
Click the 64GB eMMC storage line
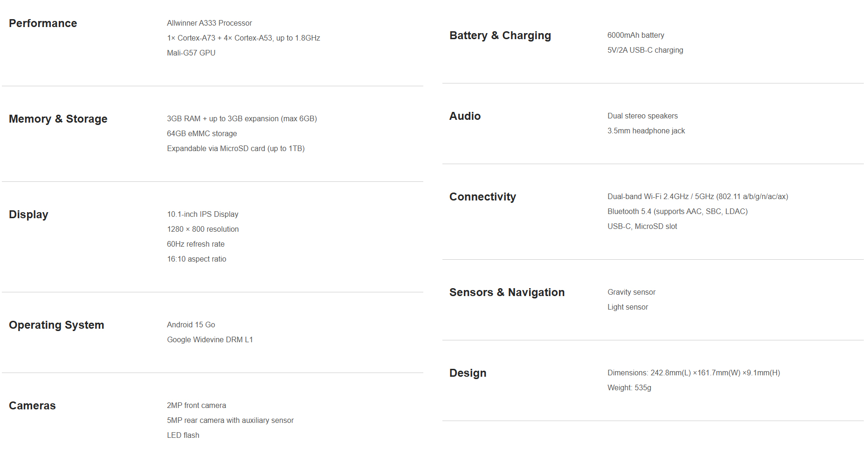[202, 134]
